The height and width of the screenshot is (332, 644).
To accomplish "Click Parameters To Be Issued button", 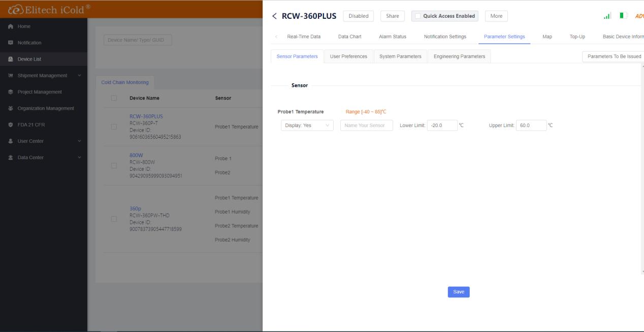I will coord(613,56).
